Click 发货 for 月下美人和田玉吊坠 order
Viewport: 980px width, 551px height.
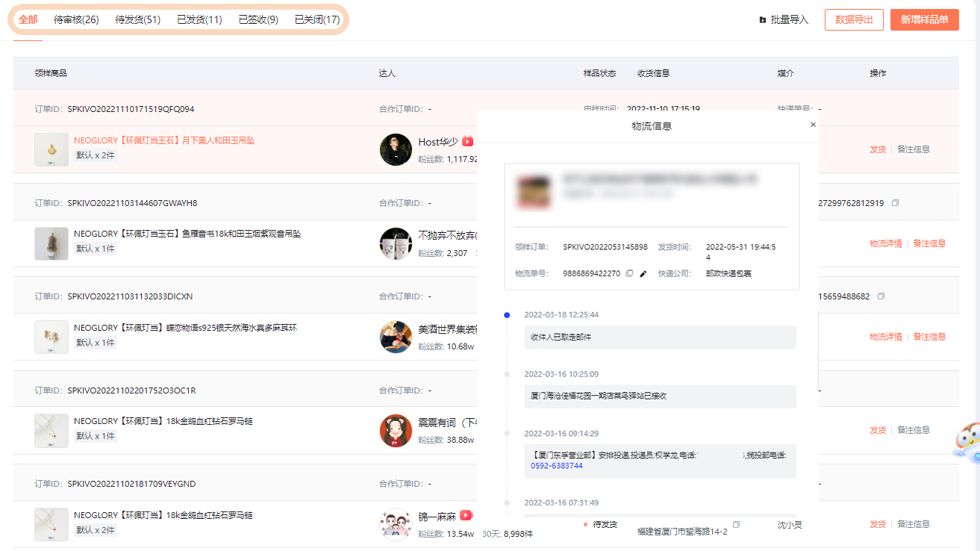click(x=878, y=149)
